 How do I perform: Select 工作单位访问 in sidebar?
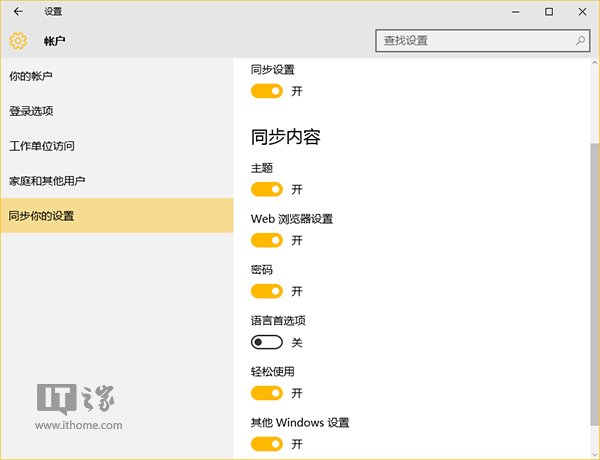42,146
